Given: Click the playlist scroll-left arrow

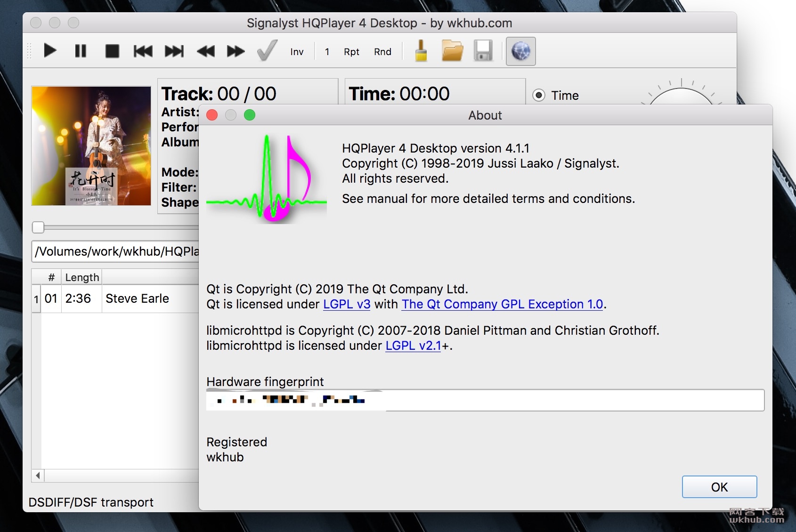Looking at the screenshot, I should pyautogui.click(x=38, y=476).
